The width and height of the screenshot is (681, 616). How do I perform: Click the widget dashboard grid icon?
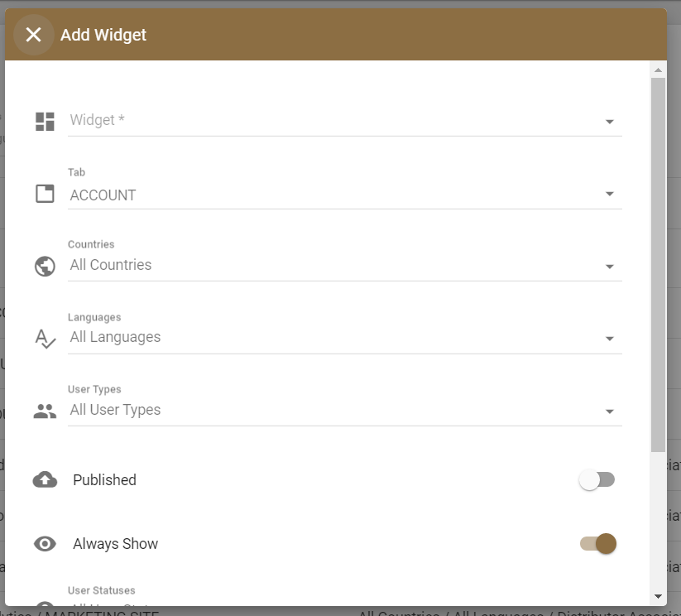(45, 122)
